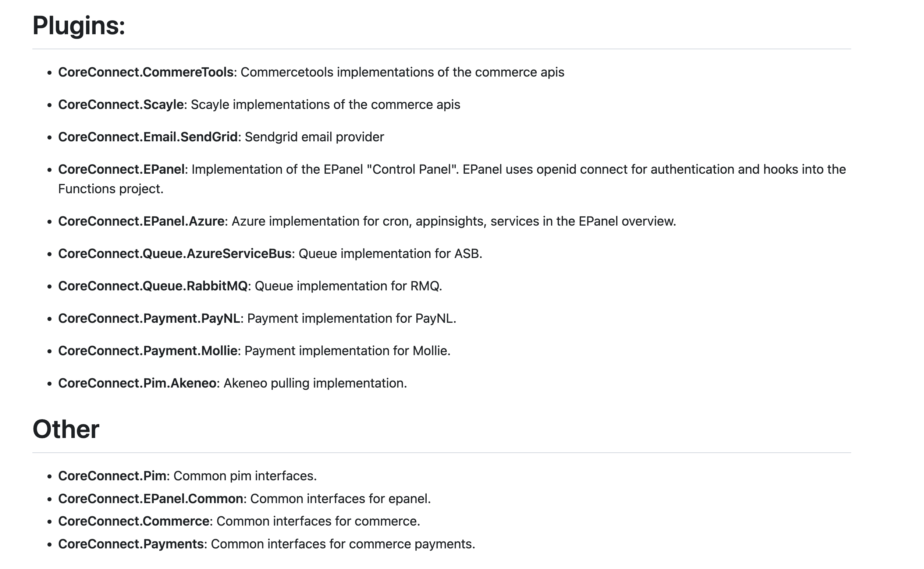The image size is (924, 569).
Task: Click CoreConnect.Payment.Mollie bold text
Action: [x=148, y=351]
